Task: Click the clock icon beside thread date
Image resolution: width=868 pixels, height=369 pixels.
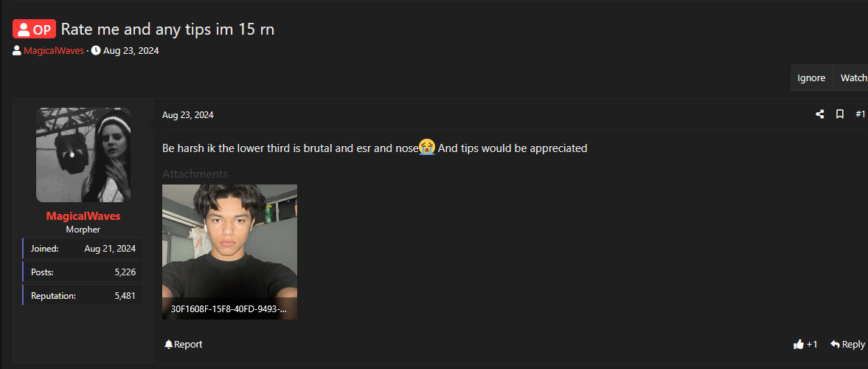Action: 96,51
